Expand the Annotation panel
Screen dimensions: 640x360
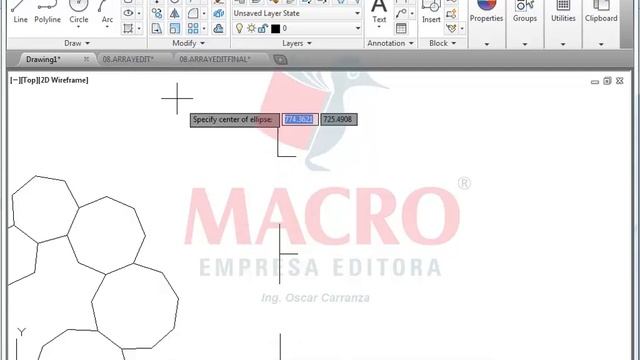[390, 43]
